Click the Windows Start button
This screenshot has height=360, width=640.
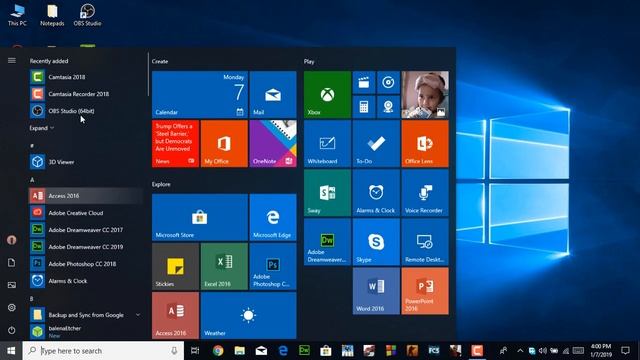coord(11,351)
